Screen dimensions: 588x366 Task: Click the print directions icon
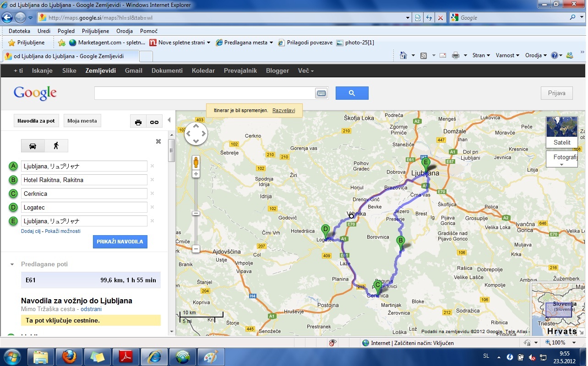coord(138,122)
